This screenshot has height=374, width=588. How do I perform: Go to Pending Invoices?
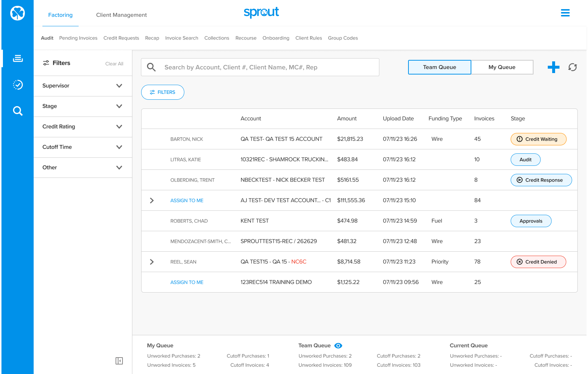tap(78, 38)
